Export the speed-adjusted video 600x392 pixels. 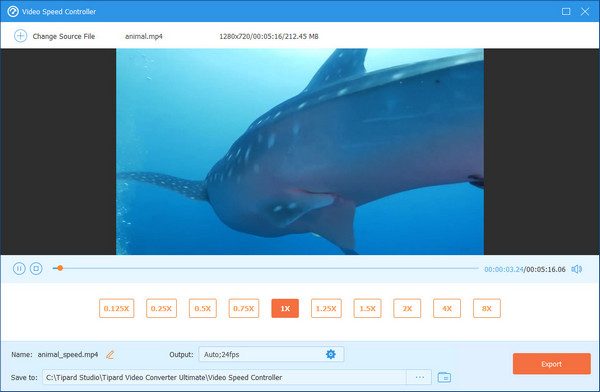tap(551, 364)
